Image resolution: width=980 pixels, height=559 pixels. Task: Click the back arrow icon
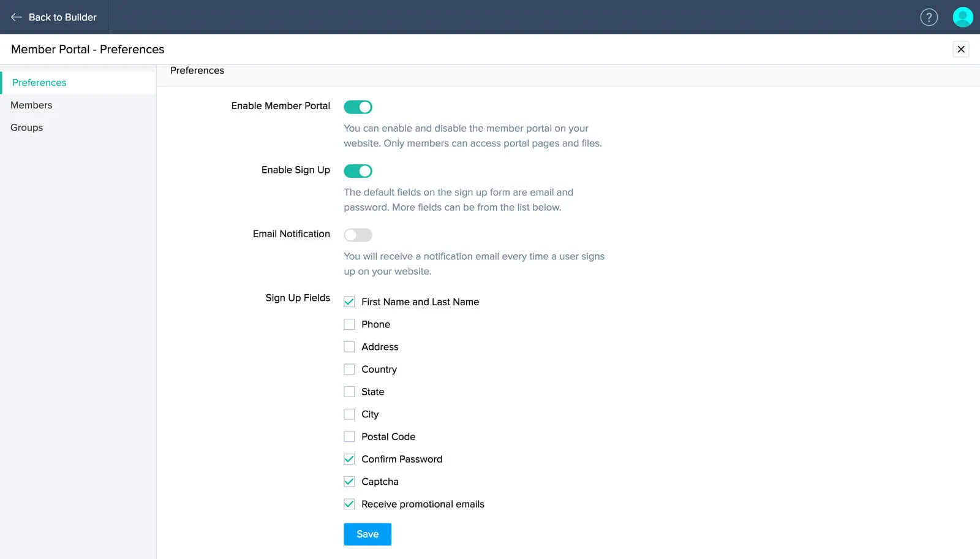click(x=17, y=17)
